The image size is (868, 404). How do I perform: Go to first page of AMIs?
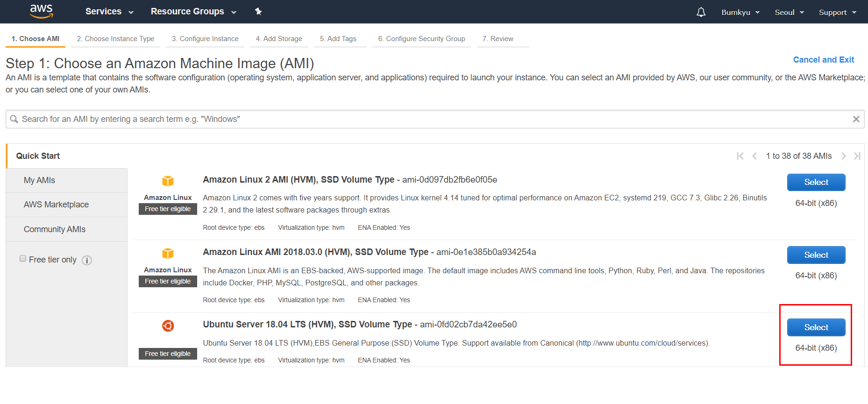point(740,156)
